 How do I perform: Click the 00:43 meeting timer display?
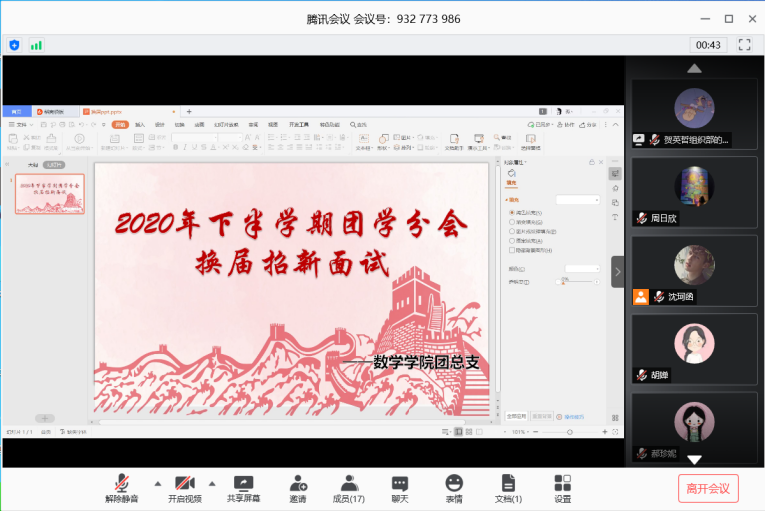click(708, 45)
